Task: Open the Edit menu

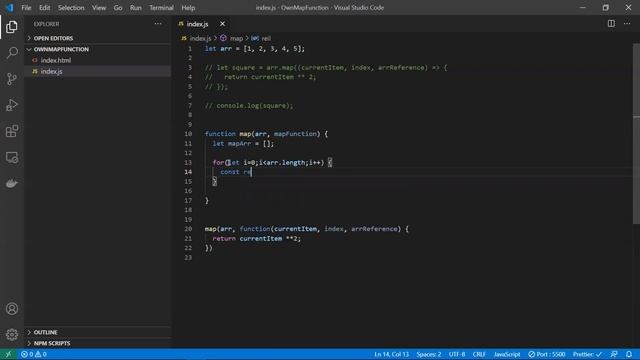Action: coord(44,8)
